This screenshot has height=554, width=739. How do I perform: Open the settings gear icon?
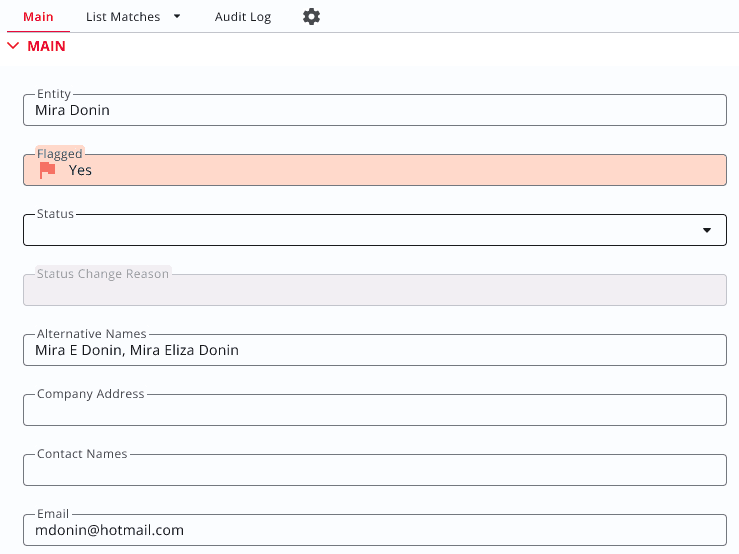311,17
